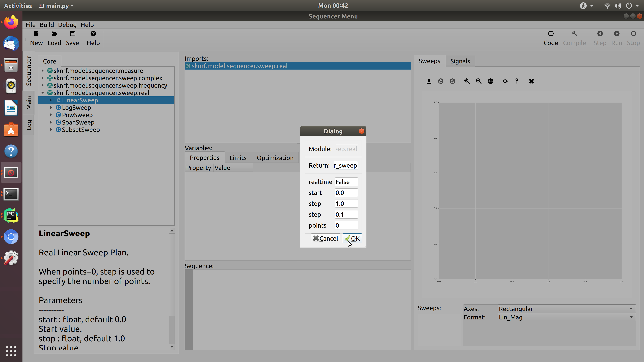Select the zoom out plot tool

coord(479,81)
